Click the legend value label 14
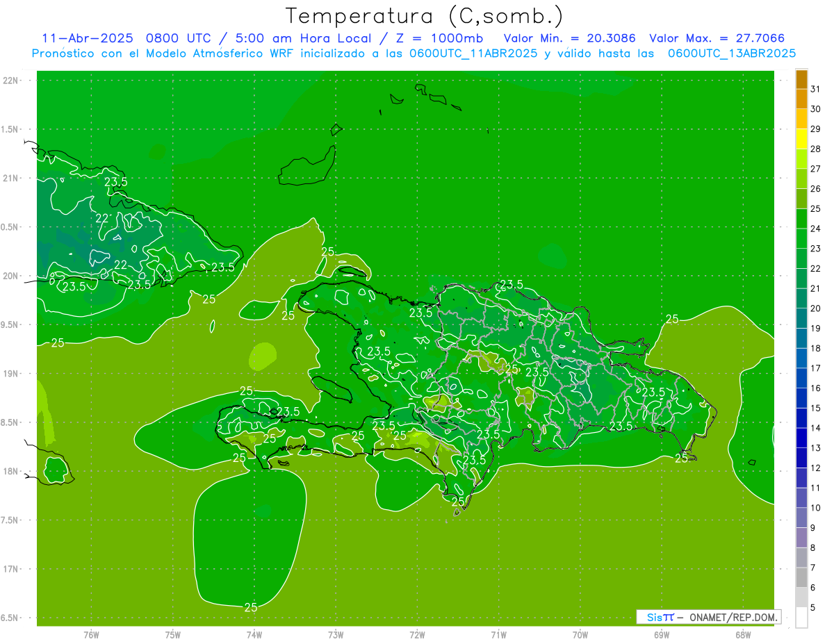 coord(815,428)
